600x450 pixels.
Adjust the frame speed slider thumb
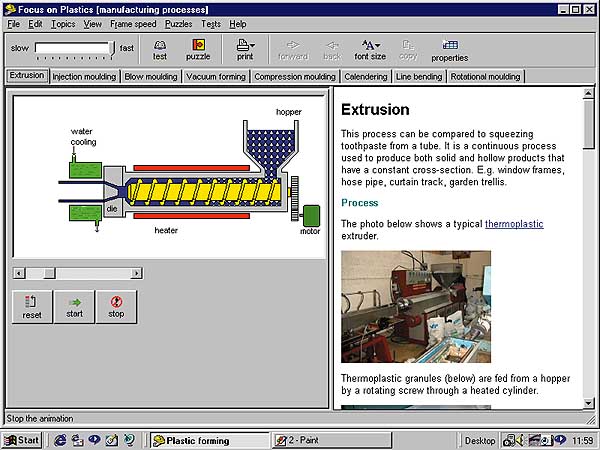pos(112,50)
